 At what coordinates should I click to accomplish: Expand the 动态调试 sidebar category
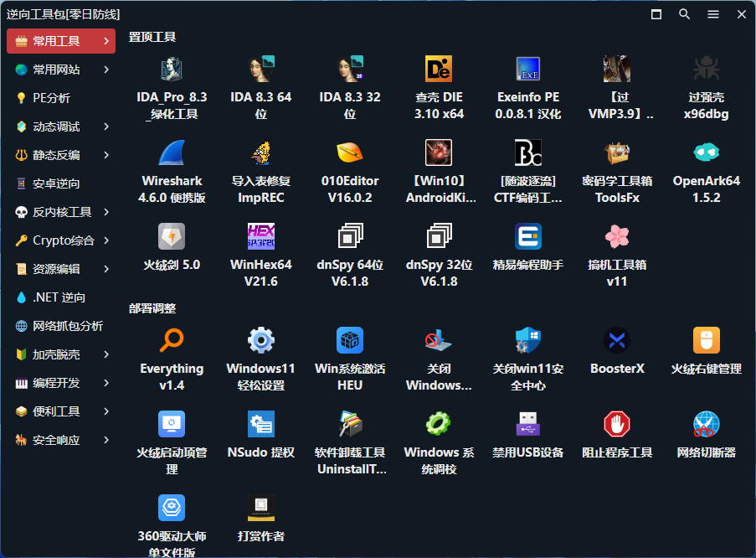(60, 127)
